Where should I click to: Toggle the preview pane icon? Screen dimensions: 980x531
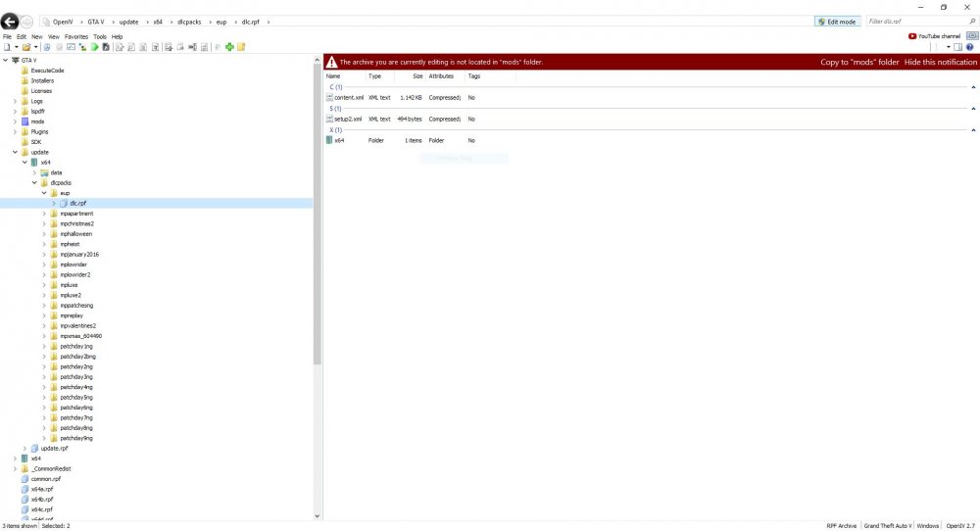957,47
